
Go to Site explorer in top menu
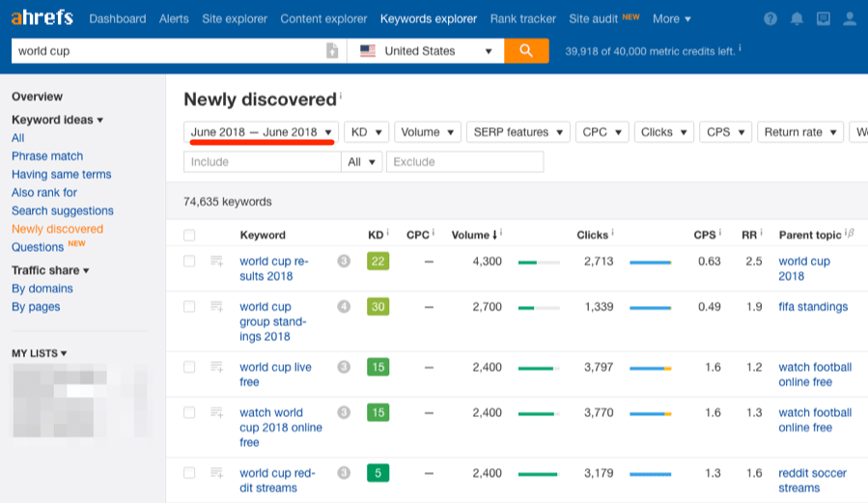[x=235, y=19]
